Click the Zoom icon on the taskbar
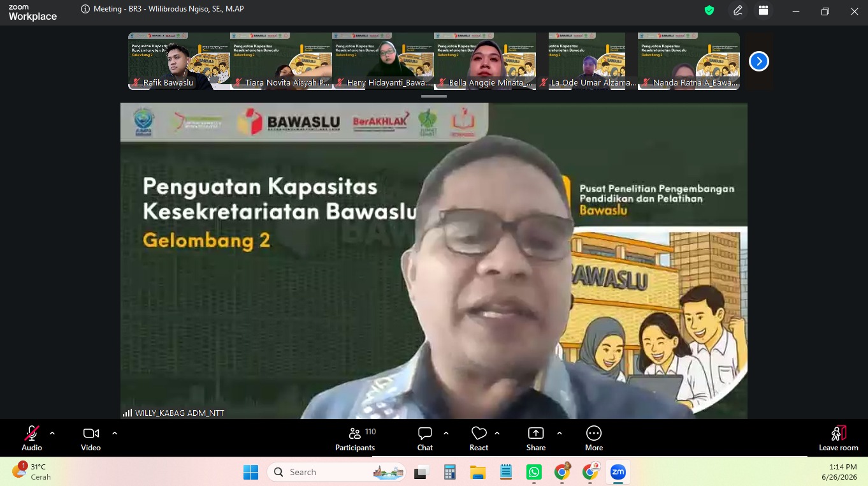The height and width of the screenshot is (486, 868). (618, 472)
